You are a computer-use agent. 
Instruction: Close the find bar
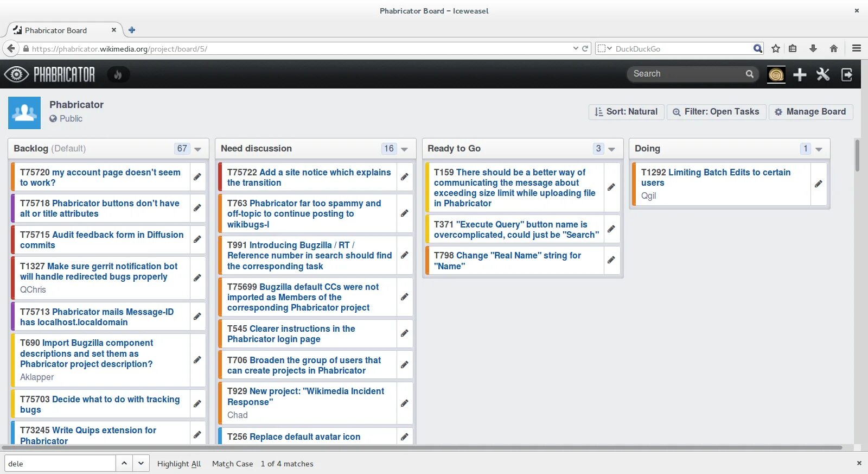point(859,463)
